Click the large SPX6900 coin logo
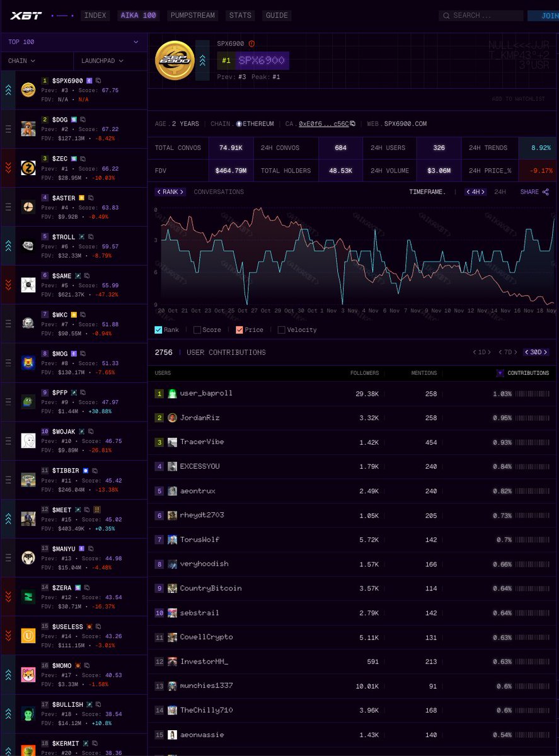The height and width of the screenshot is (756, 559). coord(175,60)
